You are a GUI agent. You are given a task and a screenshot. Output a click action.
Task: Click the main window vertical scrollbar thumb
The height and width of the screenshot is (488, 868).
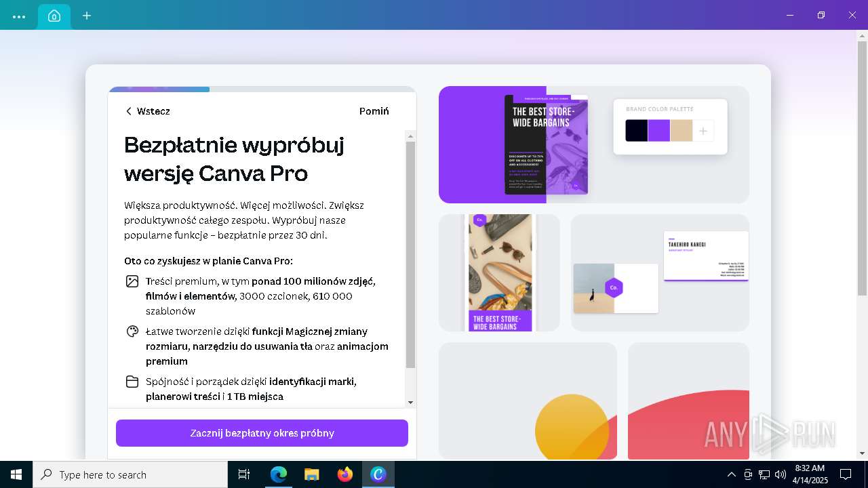(x=862, y=168)
